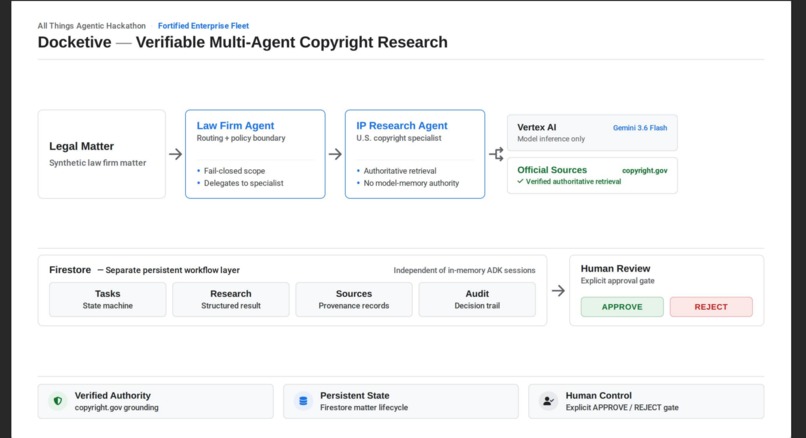The height and width of the screenshot is (438, 806).
Task: Open the IP Research Agent heading
Action: click(x=401, y=125)
